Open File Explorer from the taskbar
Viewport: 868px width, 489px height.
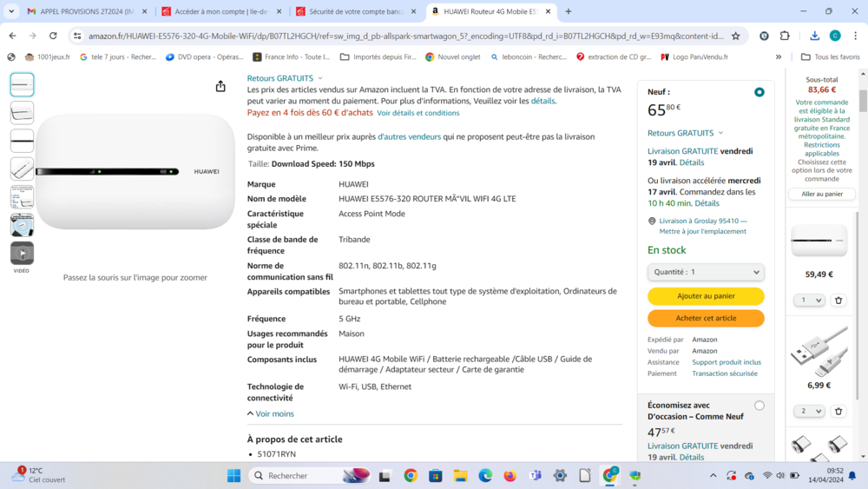pos(460,476)
